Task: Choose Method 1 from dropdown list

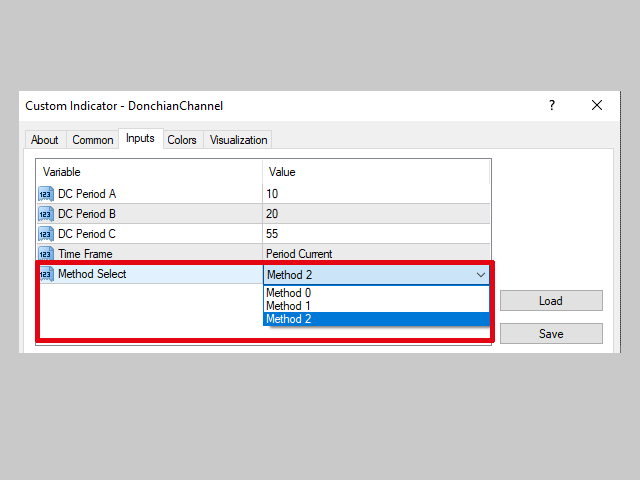Action: tap(376, 306)
